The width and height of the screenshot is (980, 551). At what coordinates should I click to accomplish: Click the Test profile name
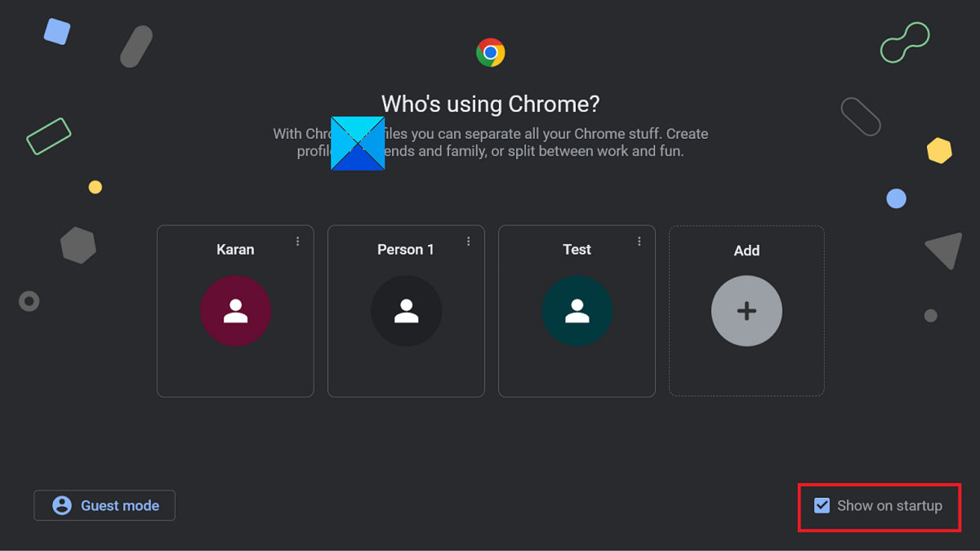pyautogui.click(x=577, y=250)
